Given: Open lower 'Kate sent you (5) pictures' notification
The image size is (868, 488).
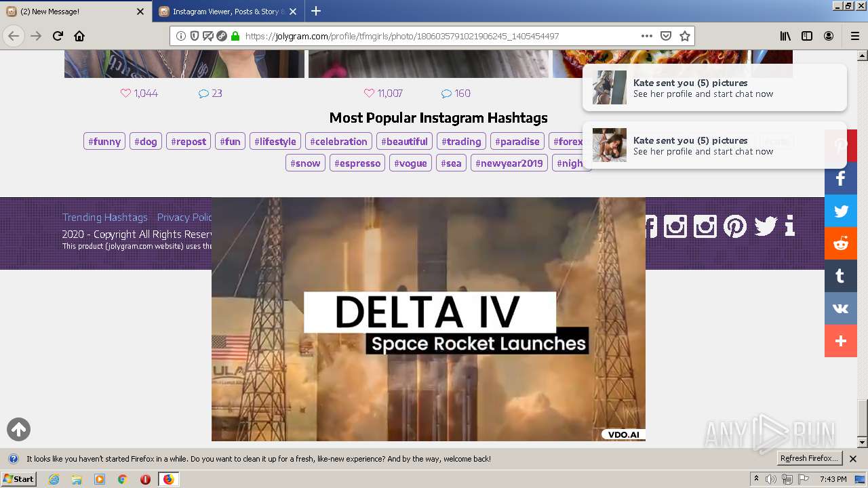Looking at the screenshot, I should pyautogui.click(x=715, y=145).
